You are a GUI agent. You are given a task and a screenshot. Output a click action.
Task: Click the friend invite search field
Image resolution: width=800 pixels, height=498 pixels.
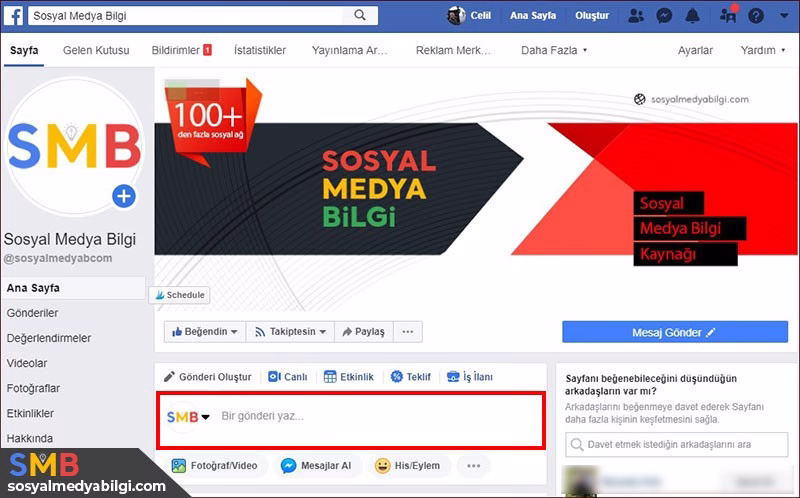677,444
